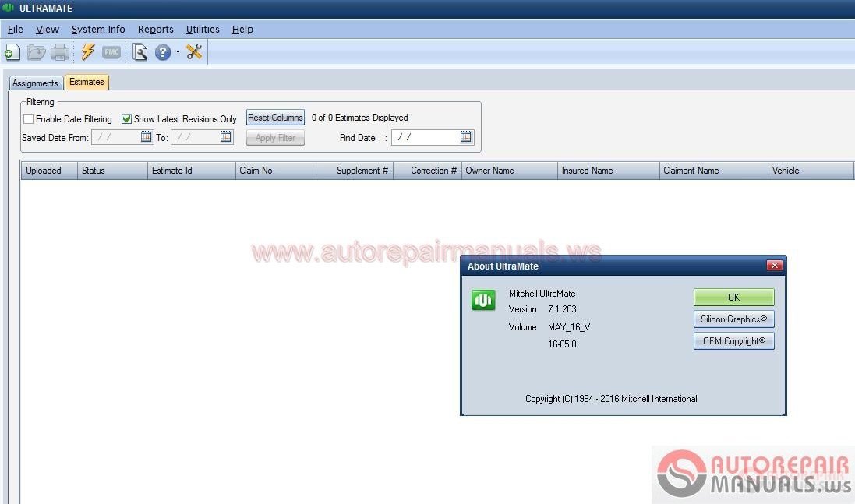Screen dimensions: 855x504
Task: Click the ULTRAMATE title bar app icon
Action: pos(8,8)
